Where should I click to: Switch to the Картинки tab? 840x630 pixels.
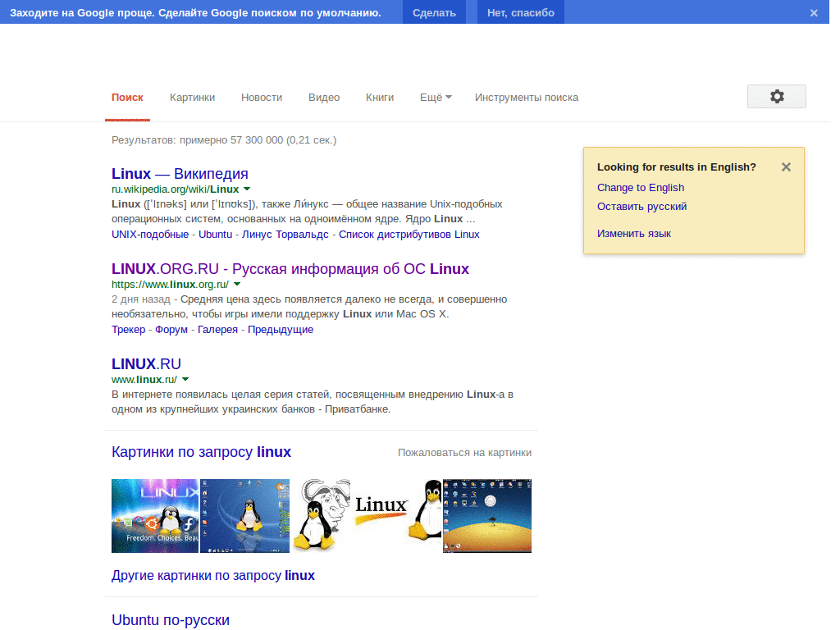point(192,98)
